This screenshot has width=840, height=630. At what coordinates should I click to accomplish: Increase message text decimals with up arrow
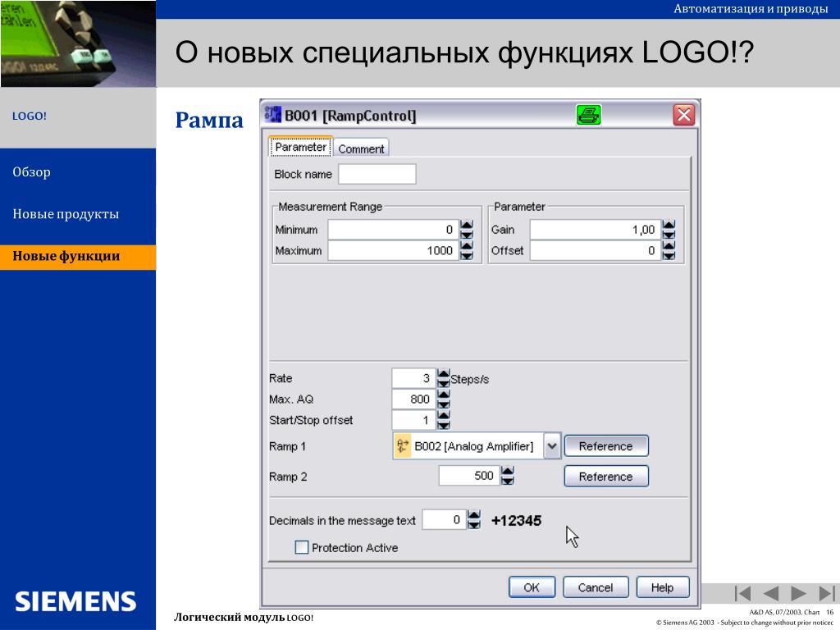pos(474,515)
